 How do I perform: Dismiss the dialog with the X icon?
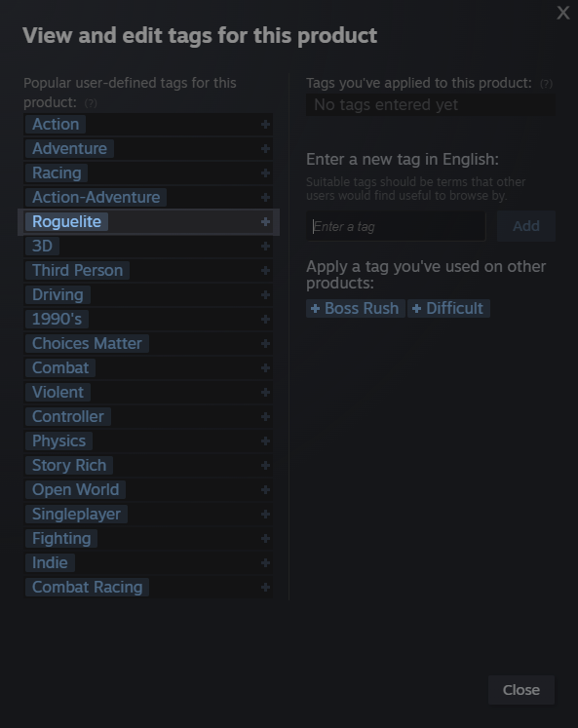[563, 13]
